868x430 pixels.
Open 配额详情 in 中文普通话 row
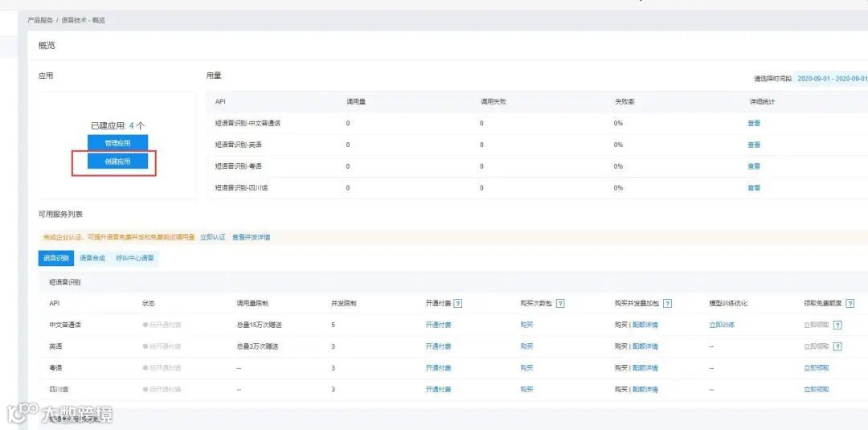[645, 325]
